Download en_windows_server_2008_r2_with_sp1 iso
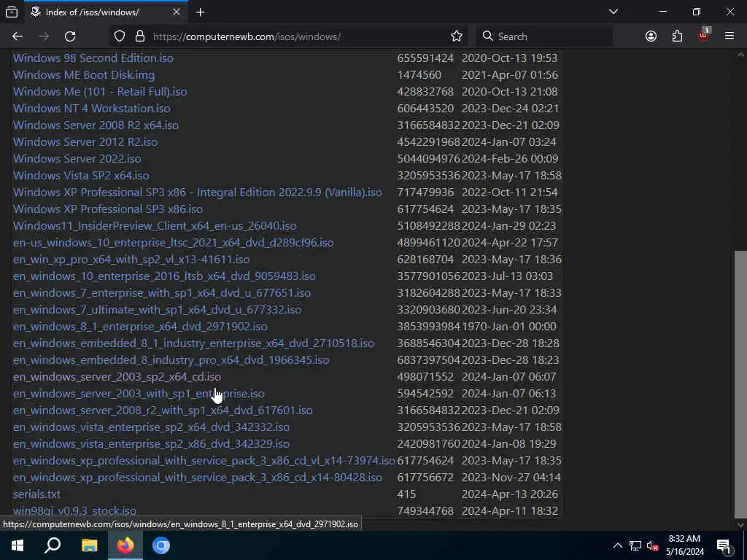 click(163, 410)
